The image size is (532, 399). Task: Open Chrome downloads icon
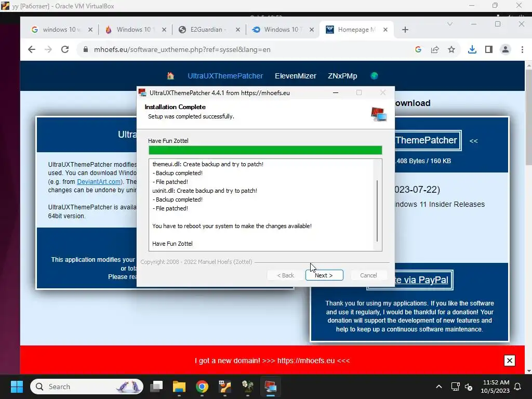point(472,49)
